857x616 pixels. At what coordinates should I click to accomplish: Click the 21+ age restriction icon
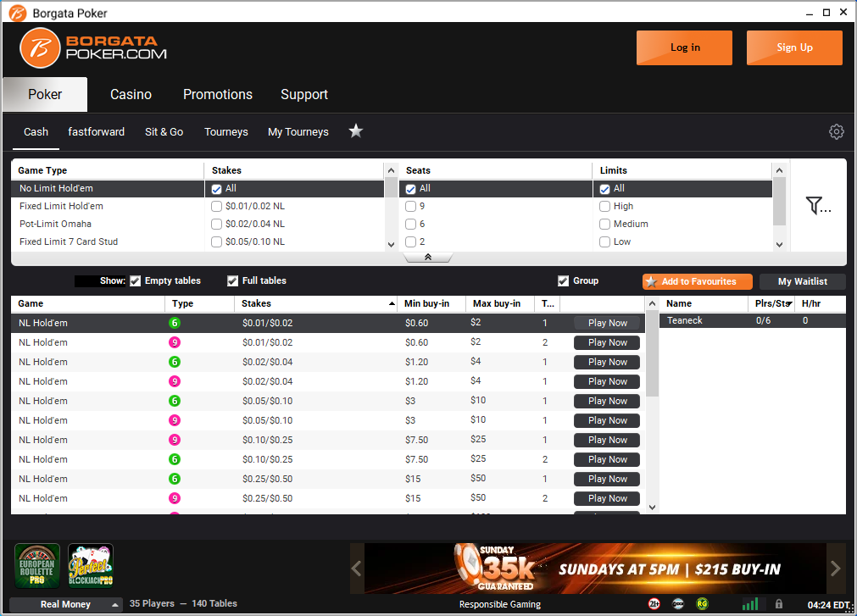654,604
